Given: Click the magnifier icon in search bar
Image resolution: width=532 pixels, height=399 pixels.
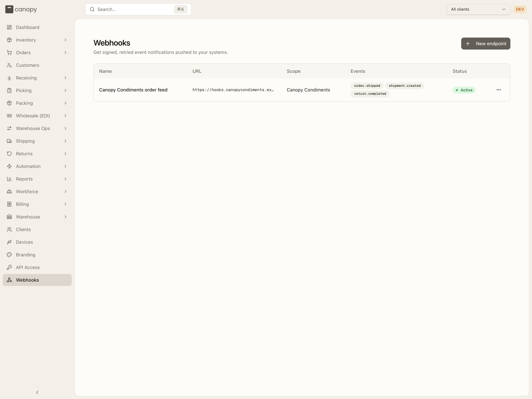Looking at the screenshot, I should (92, 9).
